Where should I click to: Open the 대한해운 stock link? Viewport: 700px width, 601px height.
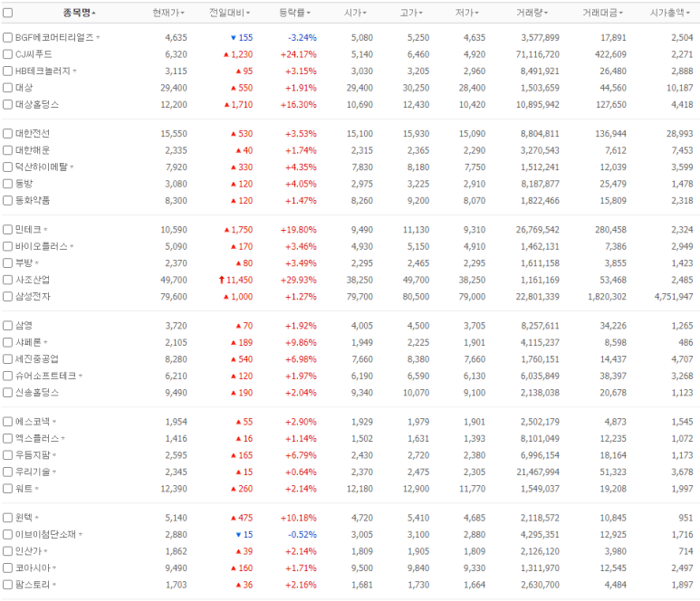33,150
